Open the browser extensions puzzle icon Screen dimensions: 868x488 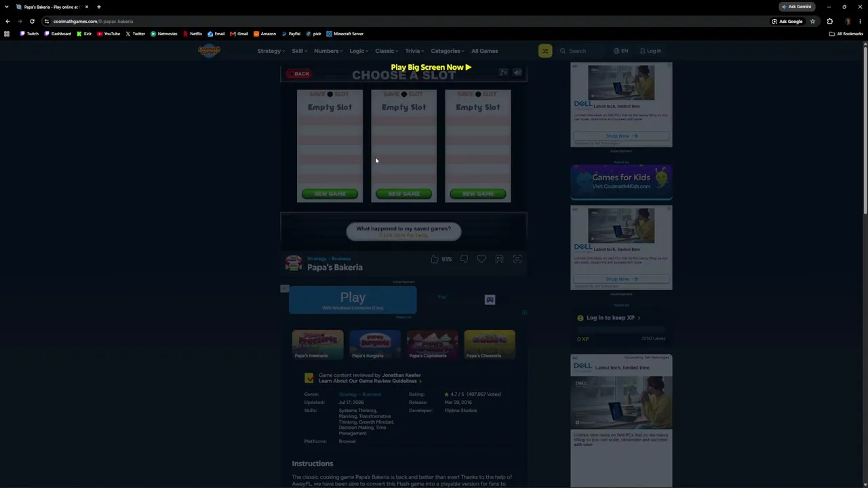[x=829, y=21]
